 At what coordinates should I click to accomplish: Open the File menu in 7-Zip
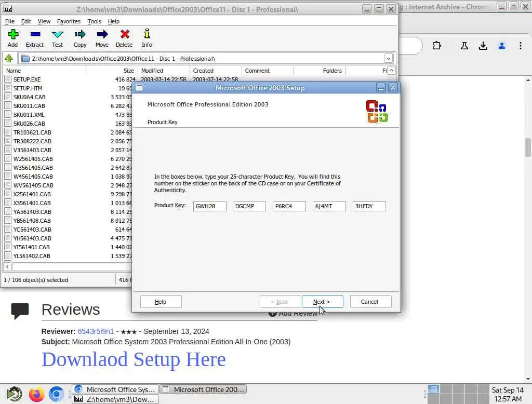point(9,21)
